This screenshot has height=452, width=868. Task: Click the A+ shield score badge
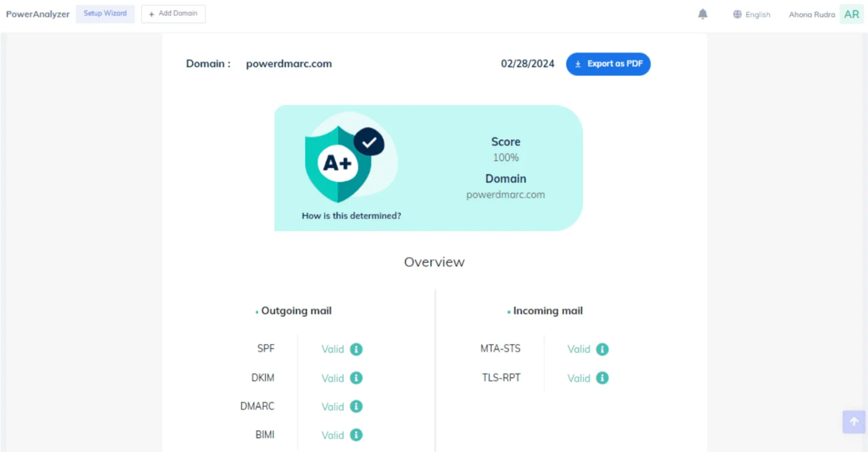click(338, 164)
